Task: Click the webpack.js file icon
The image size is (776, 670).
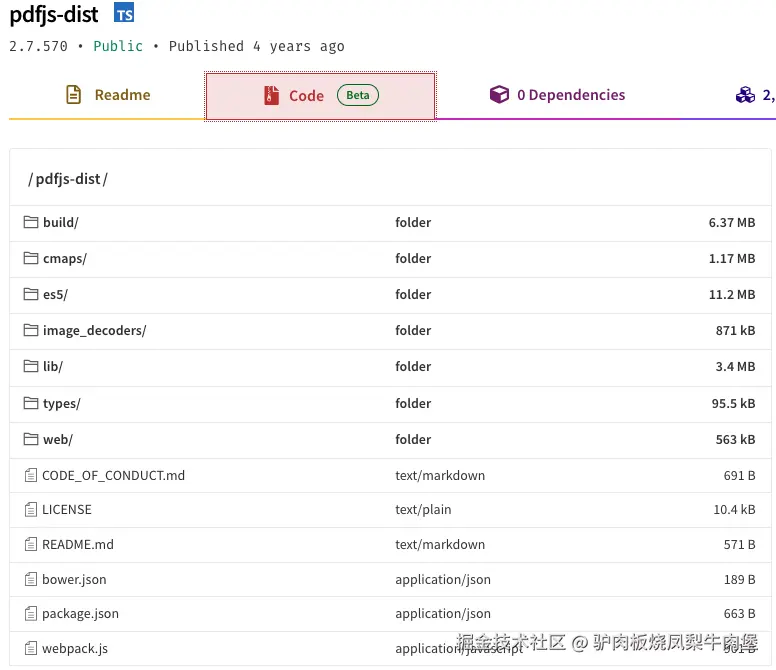Action: pyautogui.click(x=31, y=648)
